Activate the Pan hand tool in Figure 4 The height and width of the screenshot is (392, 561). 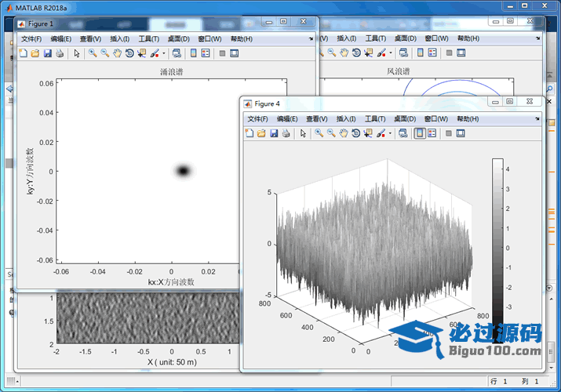click(344, 133)
